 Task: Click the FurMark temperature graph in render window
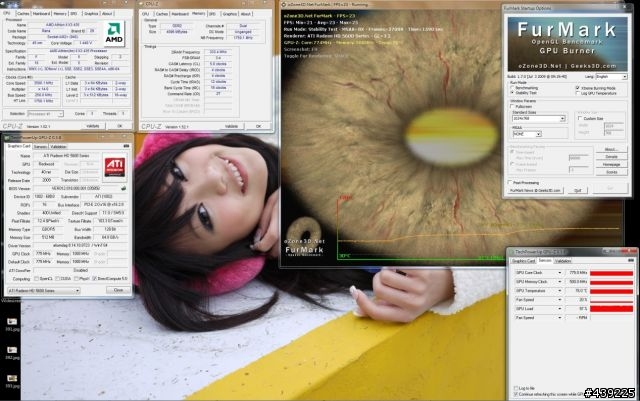point(480,228)
